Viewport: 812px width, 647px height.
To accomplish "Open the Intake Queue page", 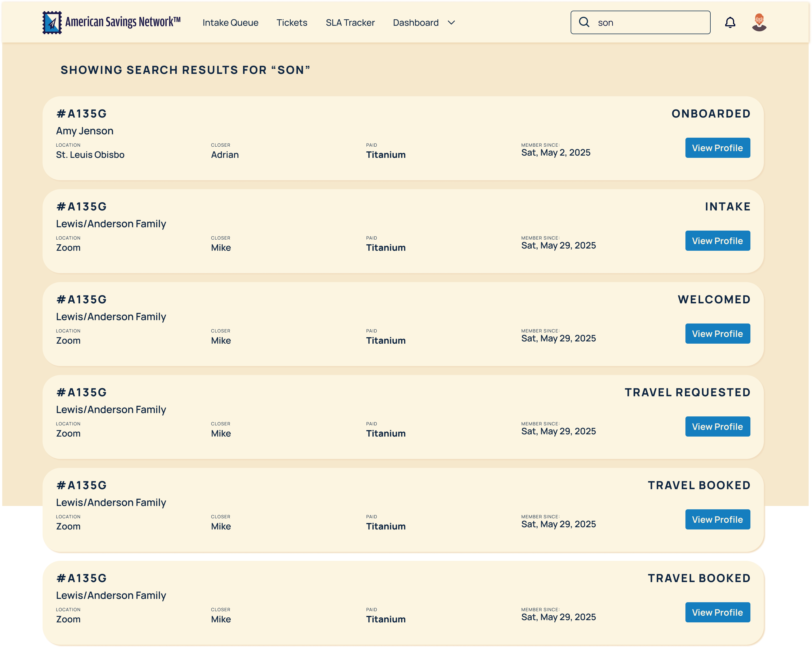I will pyautogui.click(x=230, y=23).
